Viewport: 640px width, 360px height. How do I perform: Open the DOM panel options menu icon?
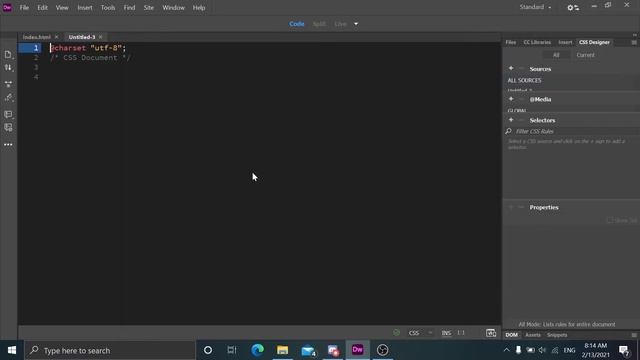pyautogui.click(x=634, y=335)
